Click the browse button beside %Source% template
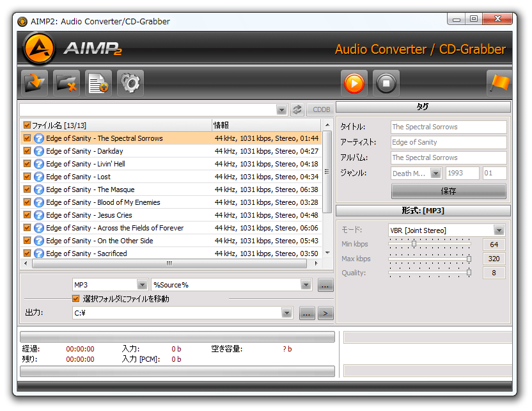This screenshot has width=532, height=411. 325,285
